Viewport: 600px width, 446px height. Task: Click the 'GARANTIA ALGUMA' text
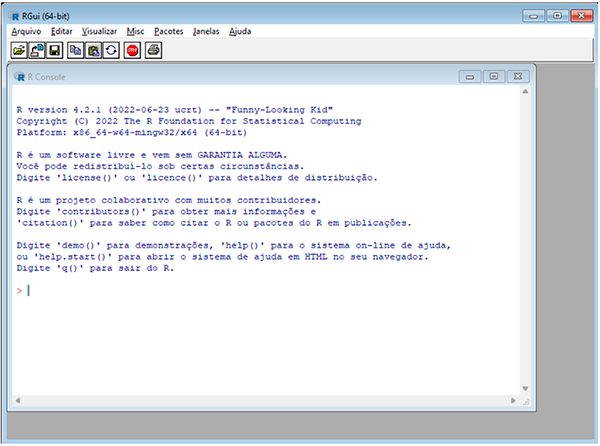click(241, 155)
